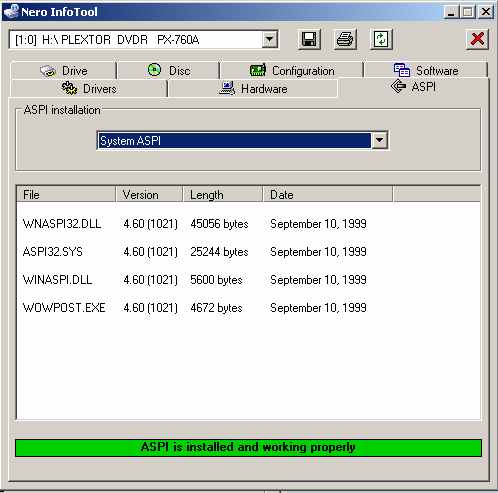Switch to the Drive tab
The image size is (498, 493).
pyautogui.click(x=64, y=71)
